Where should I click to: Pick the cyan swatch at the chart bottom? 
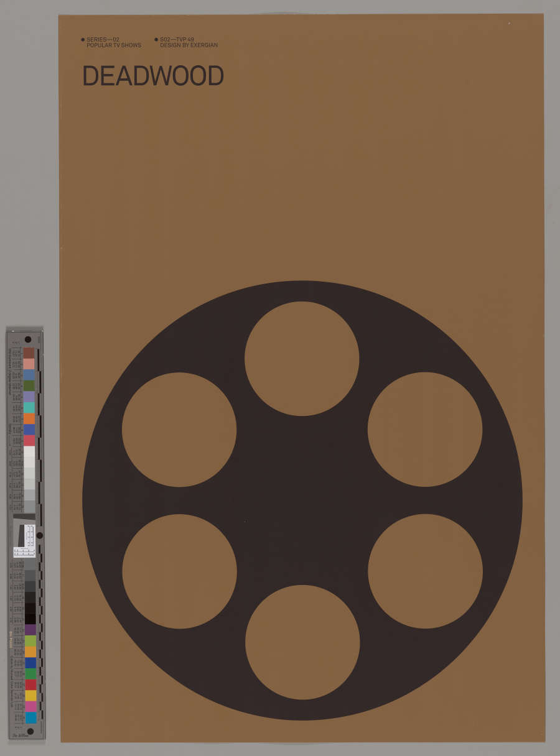pos(30,718)
